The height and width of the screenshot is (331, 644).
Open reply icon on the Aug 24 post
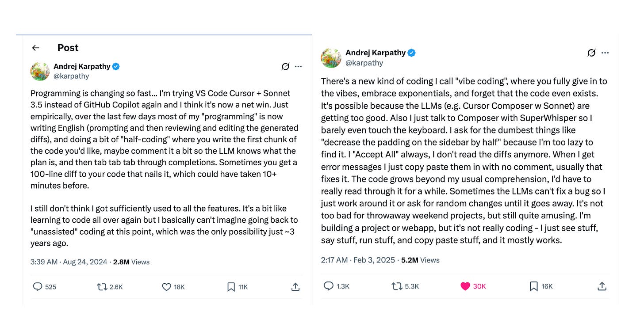38,287
